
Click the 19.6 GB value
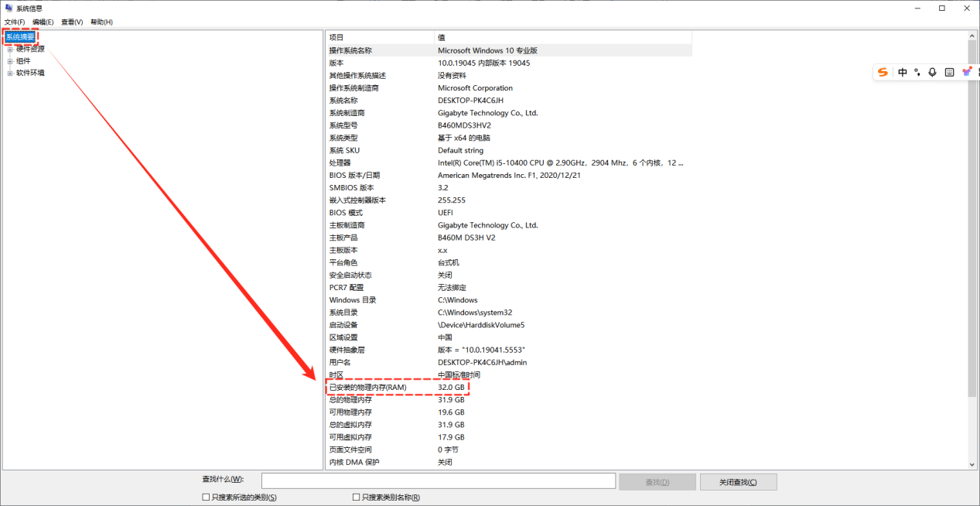click(x=451, y=412)
